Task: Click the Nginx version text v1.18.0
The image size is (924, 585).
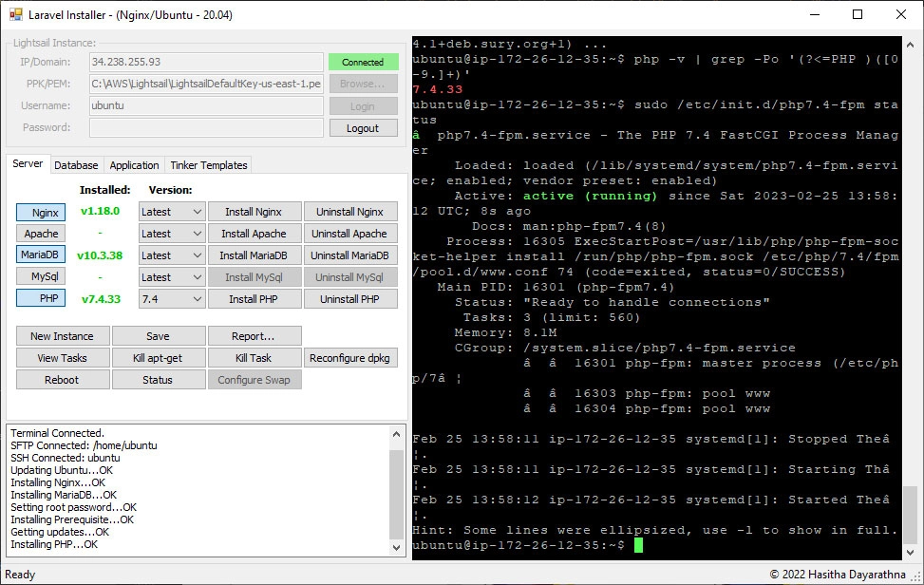Action: click(100, 211)
